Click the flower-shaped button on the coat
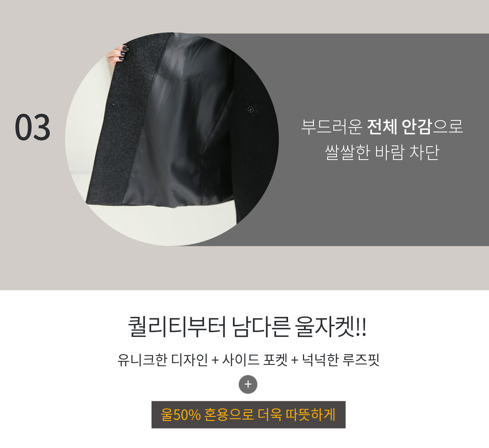 point(251,108)
